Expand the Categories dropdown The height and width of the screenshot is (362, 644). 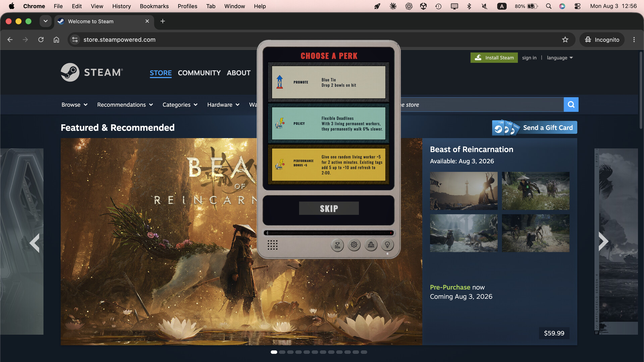point(180,105)
